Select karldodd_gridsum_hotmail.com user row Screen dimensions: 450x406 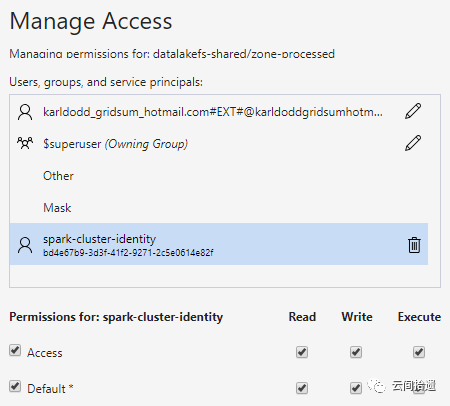pyautogui.click(x=219, y=112)
